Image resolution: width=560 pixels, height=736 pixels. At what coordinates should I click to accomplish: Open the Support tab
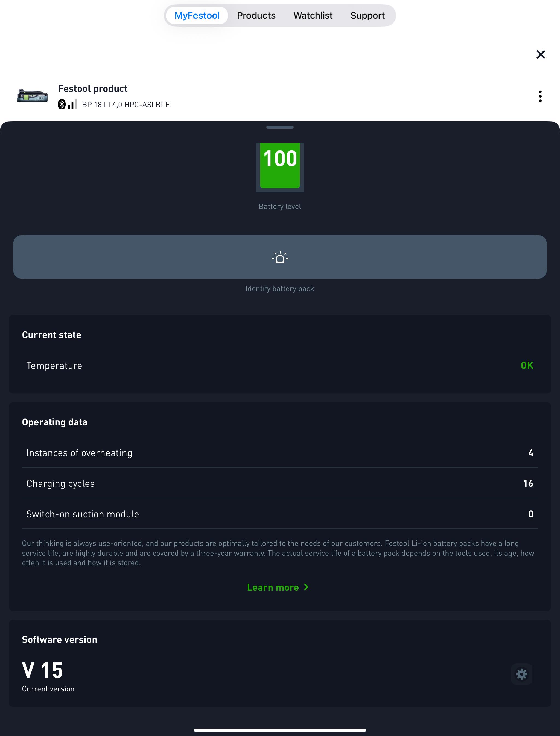pyautogui.click(x=367, y=15)
